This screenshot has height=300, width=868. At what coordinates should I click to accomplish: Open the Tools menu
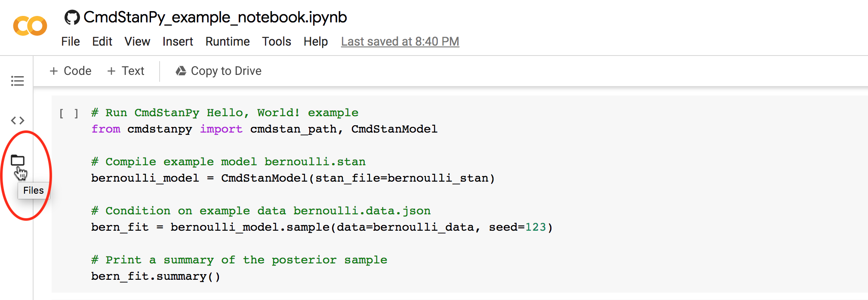pyautogui.click(x=277, y=42)
